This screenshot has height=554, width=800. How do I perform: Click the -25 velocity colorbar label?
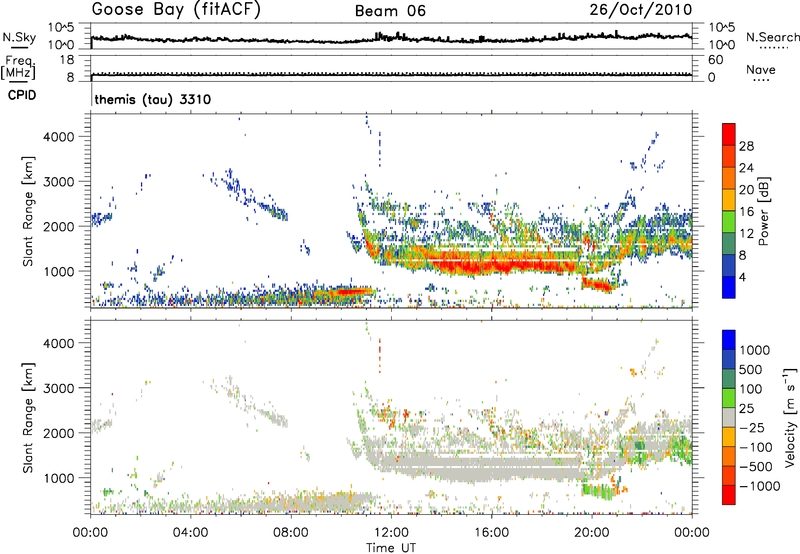tap(752, 427)
